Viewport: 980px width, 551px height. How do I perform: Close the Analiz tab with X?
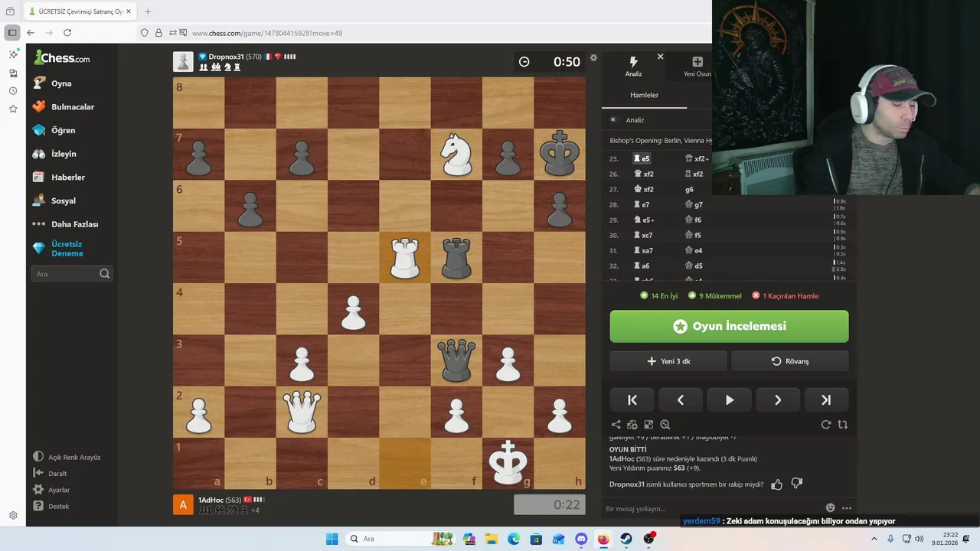(x=660, y=57)
